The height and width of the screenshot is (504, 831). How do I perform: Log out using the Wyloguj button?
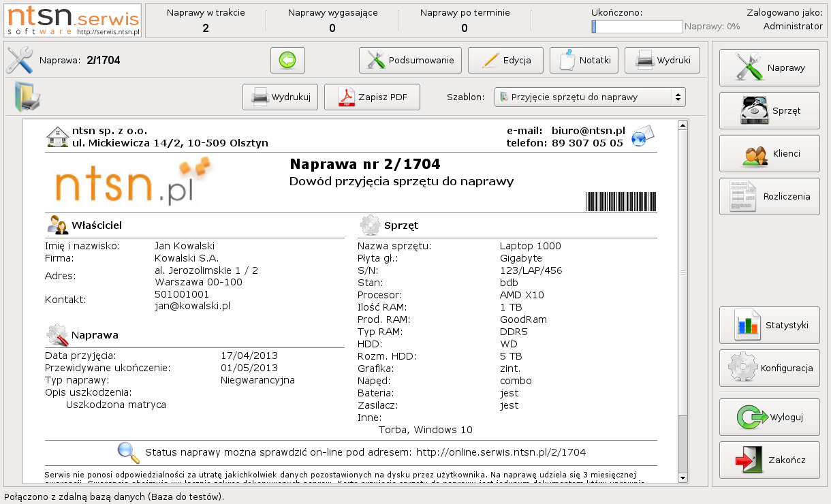pyautogui.click(x=769, y=417)
